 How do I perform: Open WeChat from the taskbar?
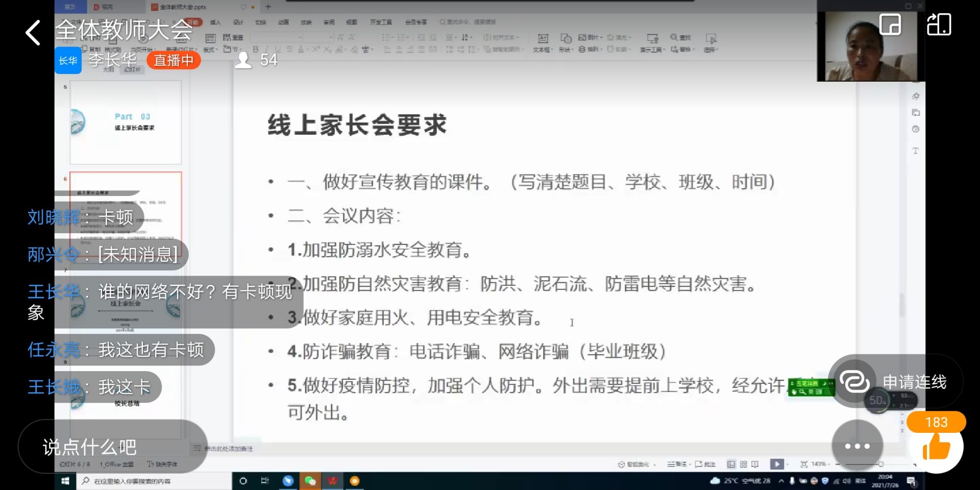coord(310,481)
